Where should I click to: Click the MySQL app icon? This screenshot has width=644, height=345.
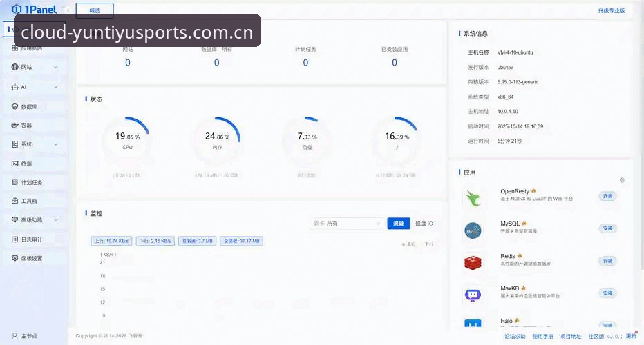pos(473,230)
